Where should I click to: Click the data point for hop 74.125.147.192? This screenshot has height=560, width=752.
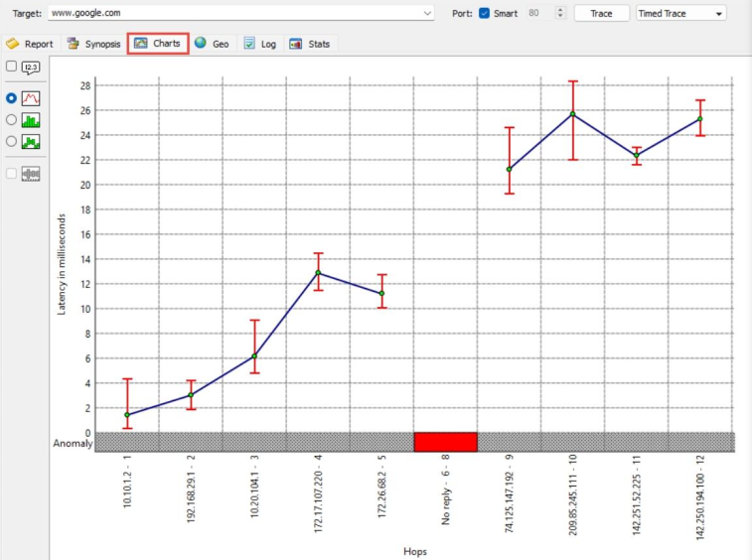pos(510,169)
